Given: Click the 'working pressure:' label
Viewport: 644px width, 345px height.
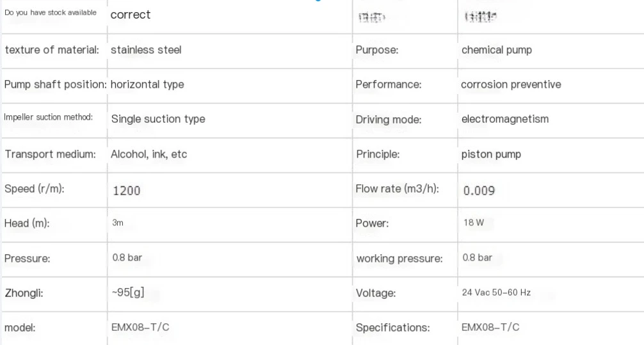Looking at the screenshot, I should [399, 259].
